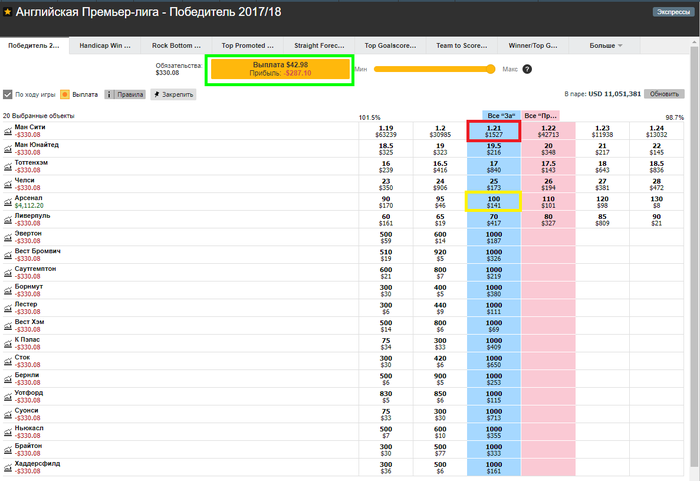Open the graph icon for К Пэлас
The height and width of the screenshot is (481, 700).
8,343
